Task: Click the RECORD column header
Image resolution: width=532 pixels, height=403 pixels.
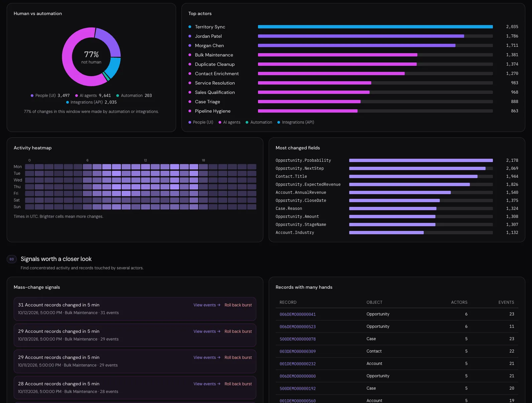Action: click(288, 302)
